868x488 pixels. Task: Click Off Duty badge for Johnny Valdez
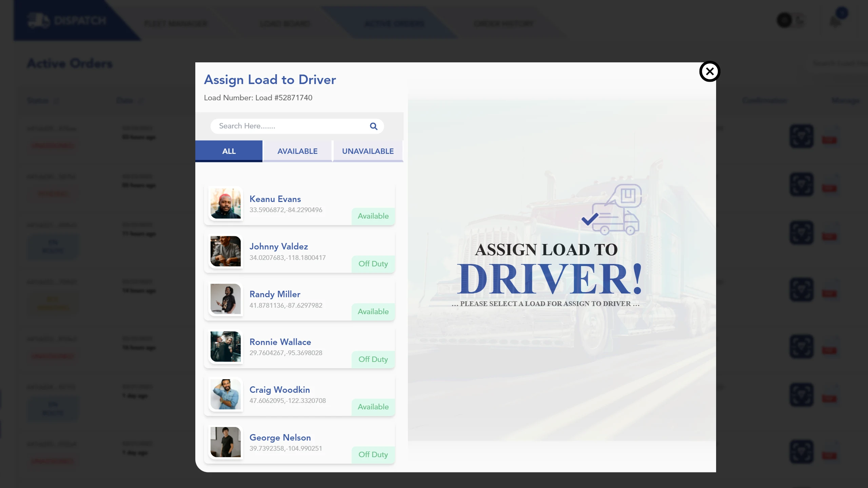373,264
